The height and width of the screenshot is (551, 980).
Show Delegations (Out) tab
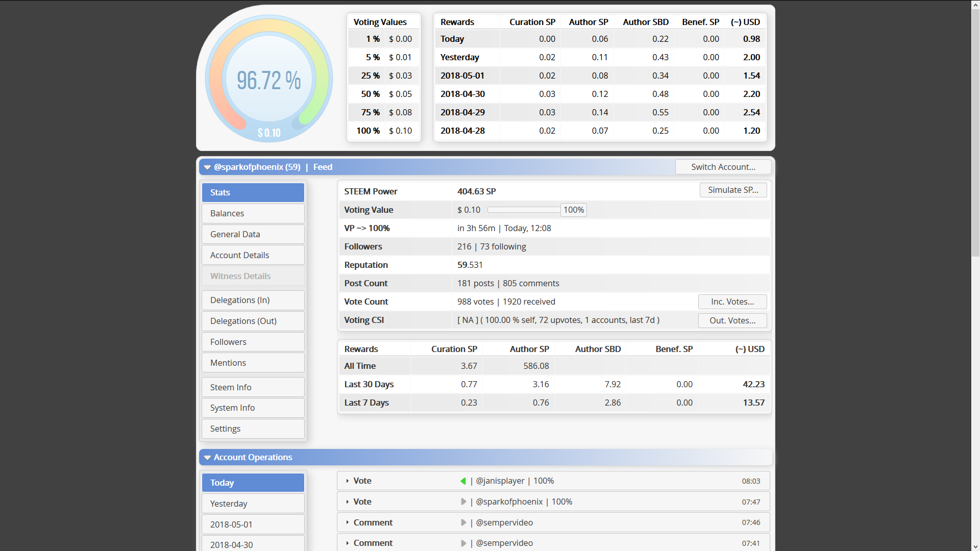click(x=253, y=321)
